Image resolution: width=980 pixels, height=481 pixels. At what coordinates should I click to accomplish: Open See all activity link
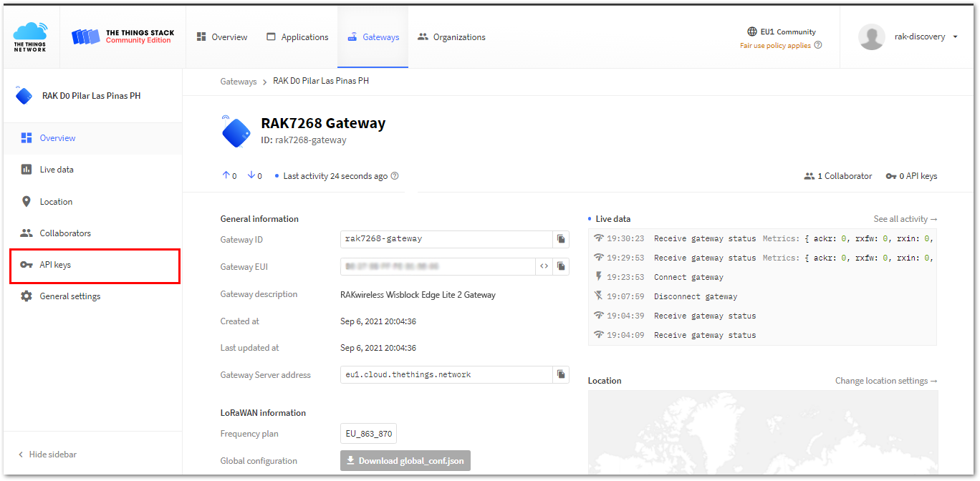(x=905, y=218)
